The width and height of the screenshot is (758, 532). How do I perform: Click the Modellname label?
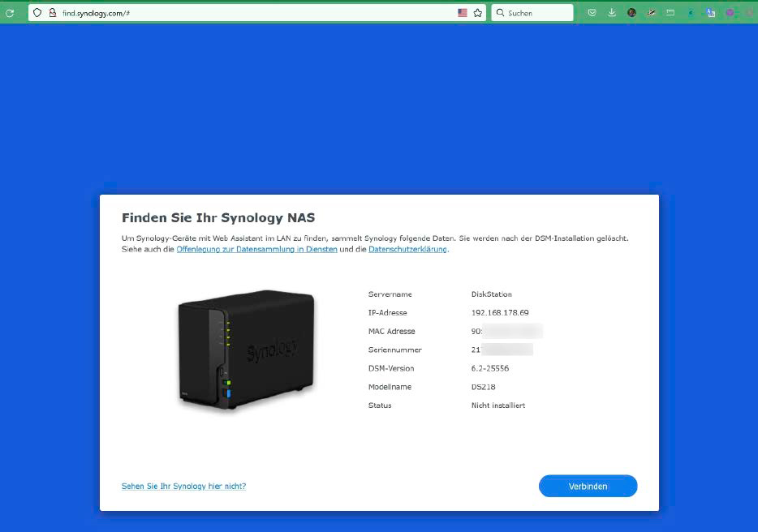[390, 387]
